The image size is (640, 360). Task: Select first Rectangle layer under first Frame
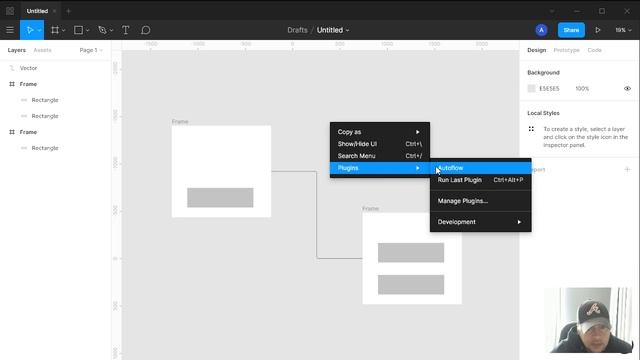[56, 100]
